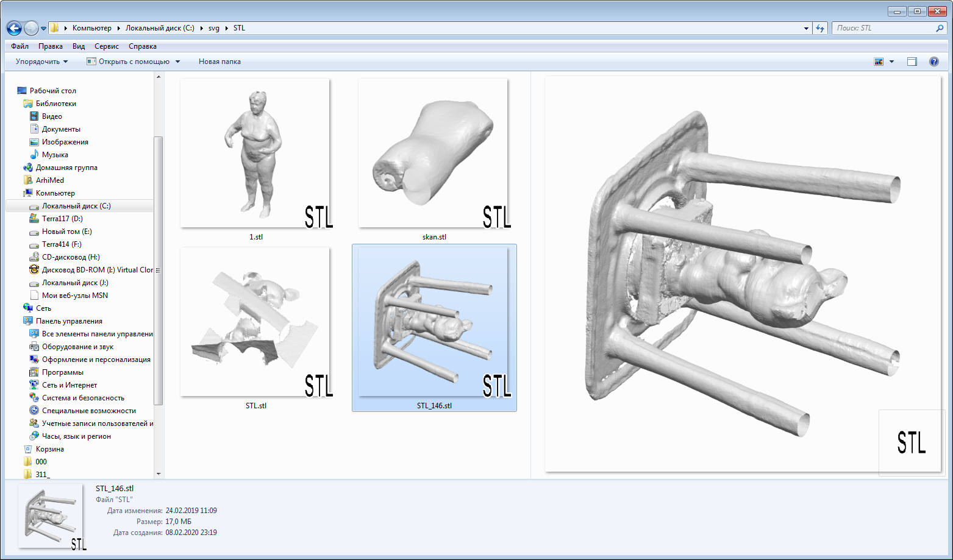
Task: Click the 'Новый том (E:)' drive icon
Action: coord(34,232)
